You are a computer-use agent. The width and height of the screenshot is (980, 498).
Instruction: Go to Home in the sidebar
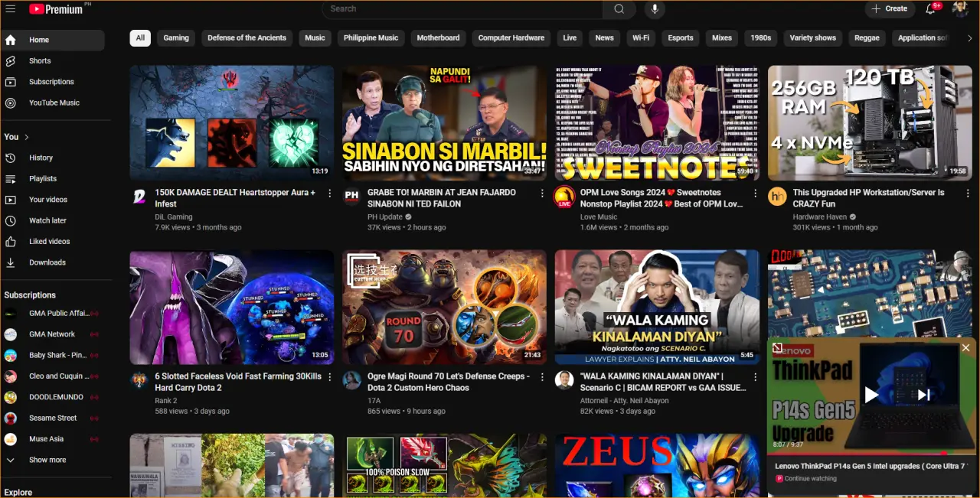click(x=53, y=40)
